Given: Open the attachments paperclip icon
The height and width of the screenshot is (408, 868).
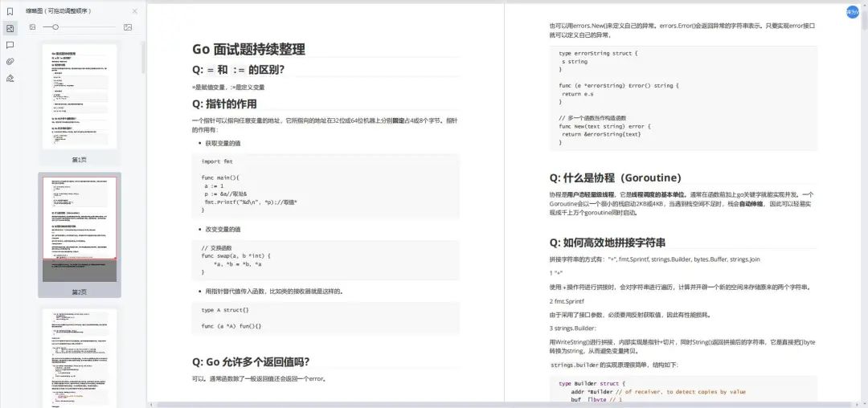Looking at the screenshot, I should point(10,61).
